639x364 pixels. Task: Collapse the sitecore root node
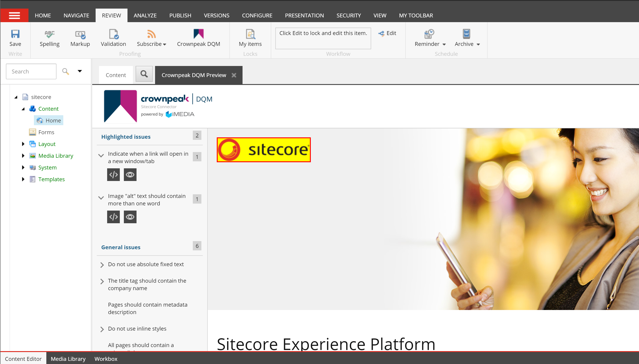[x=16, y=97]
